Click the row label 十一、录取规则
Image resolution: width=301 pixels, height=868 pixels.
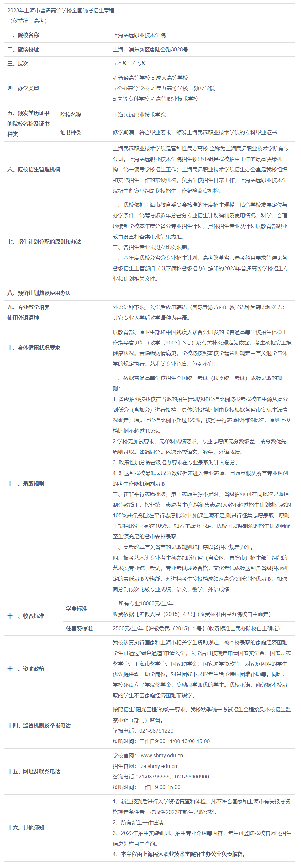click(26, 484)
